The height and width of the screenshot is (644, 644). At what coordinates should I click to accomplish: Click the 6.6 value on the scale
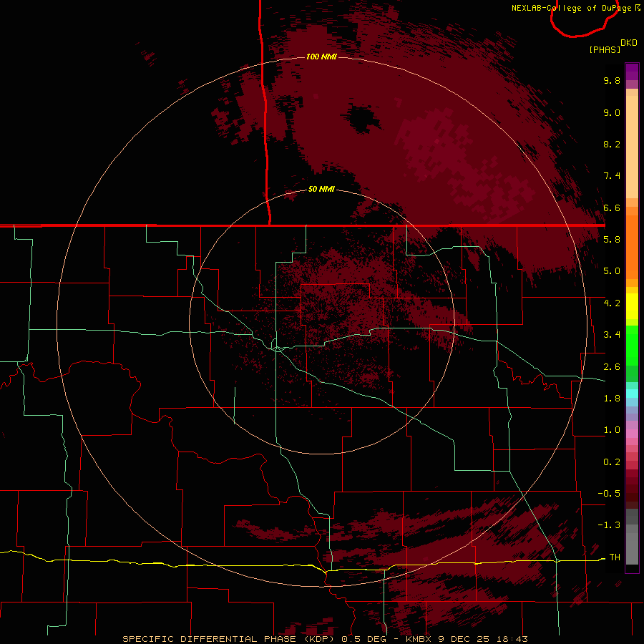[x=612, y=208]
